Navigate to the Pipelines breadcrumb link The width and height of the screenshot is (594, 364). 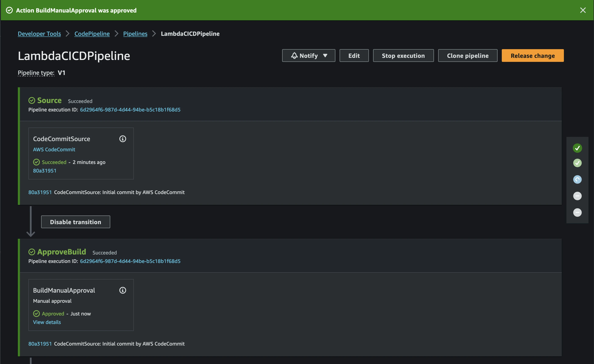coord(135,34)
